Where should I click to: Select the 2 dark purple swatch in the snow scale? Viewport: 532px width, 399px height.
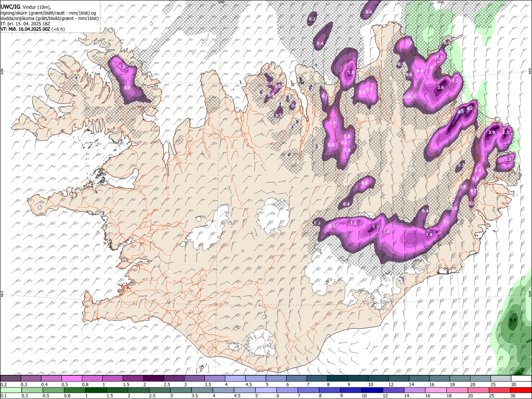pos(153,379)
